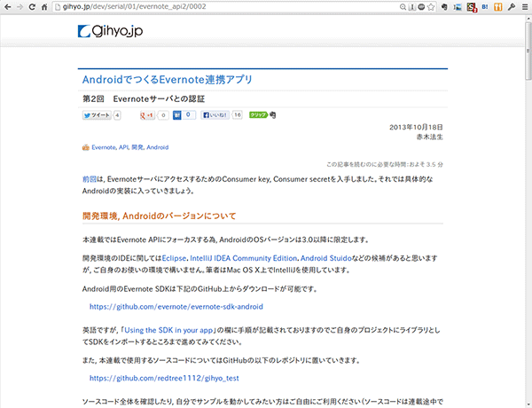
Task: Open the wrench tool extension icon
Action: pos(512,7)
